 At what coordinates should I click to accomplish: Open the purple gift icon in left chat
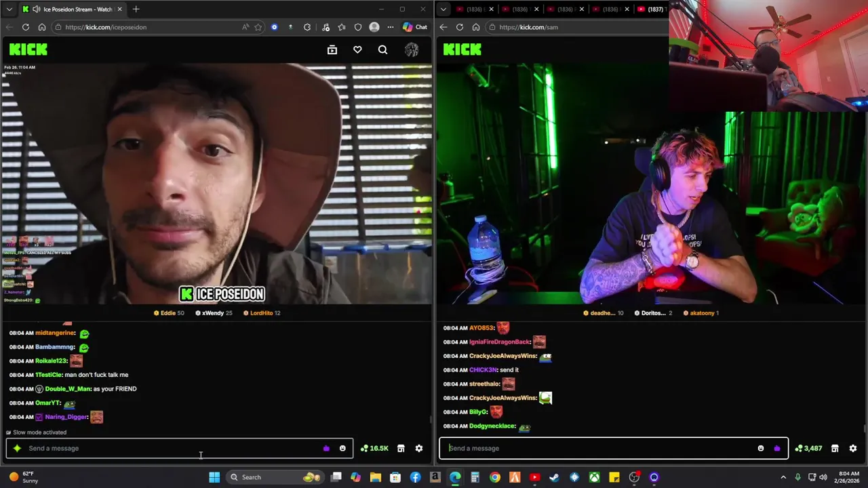click(326, 448)
